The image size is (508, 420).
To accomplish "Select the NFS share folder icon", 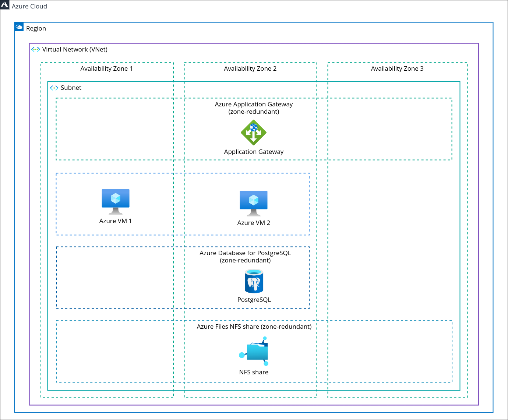I will (x=254, y=351).
